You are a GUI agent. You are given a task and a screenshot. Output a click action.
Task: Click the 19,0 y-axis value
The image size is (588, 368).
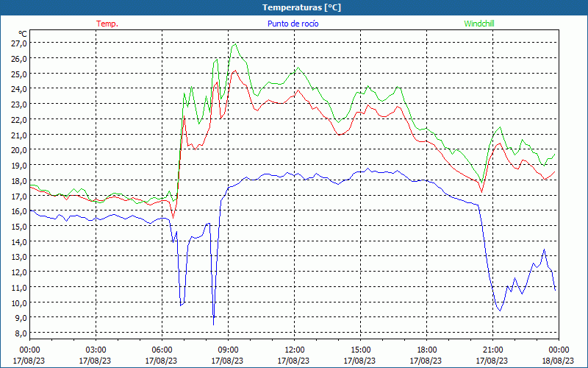point(19,166)
